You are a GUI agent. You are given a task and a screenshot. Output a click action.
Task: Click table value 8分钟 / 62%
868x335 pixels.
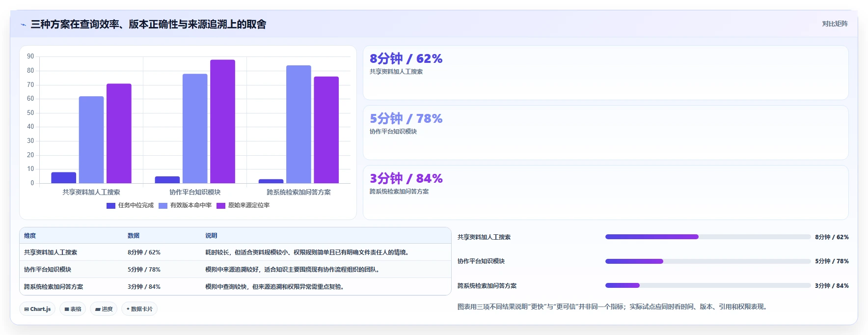tap(144, 252)
